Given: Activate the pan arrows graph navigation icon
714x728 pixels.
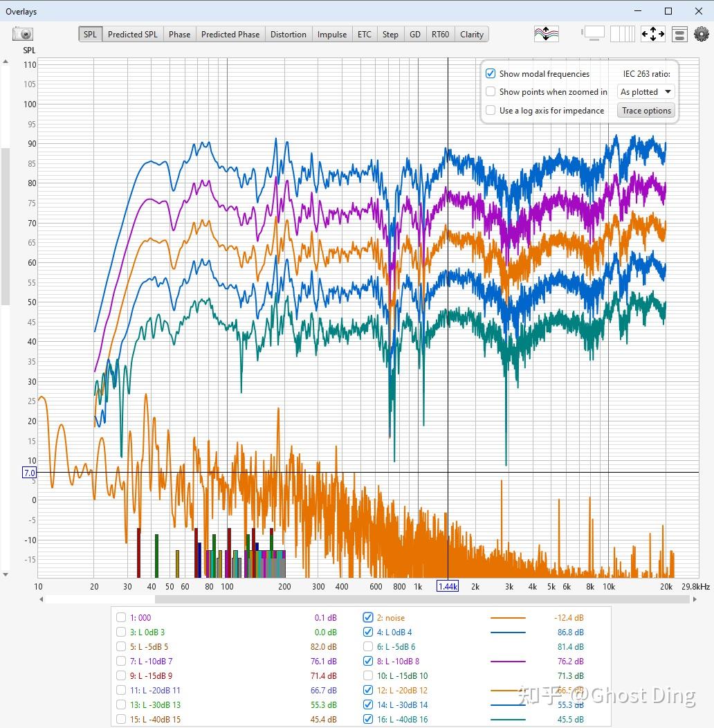Looking at the screenshot, I should [x=652, y=33].
